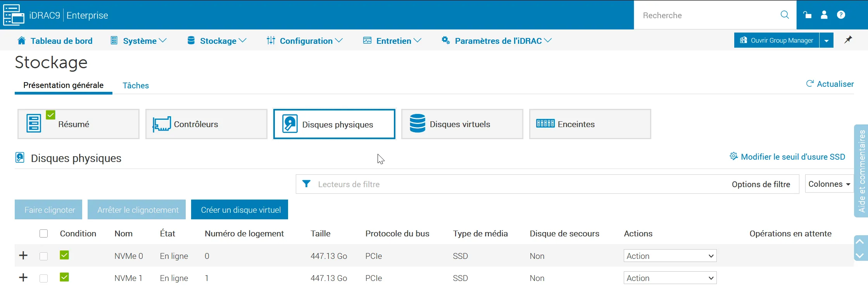Click the pin icon in navigation bar
Viewport: 868px width, 298px height.
(848, 40)
